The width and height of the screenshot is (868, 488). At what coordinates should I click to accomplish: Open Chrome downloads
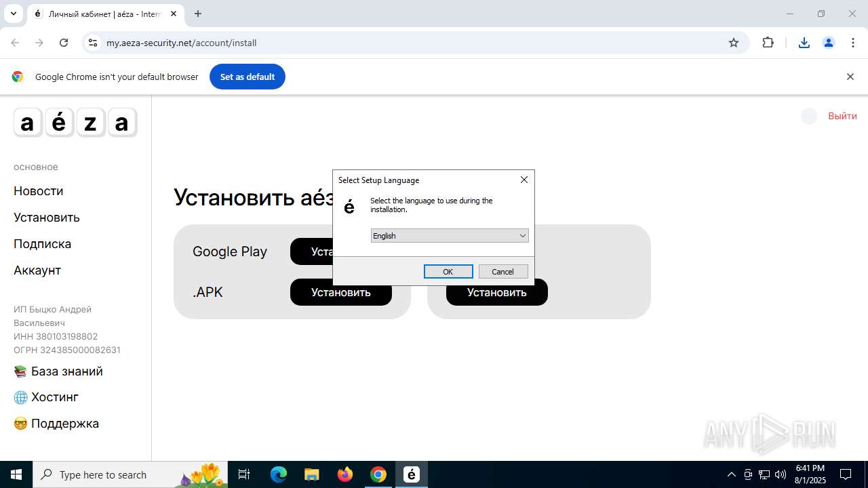[804, 43]
